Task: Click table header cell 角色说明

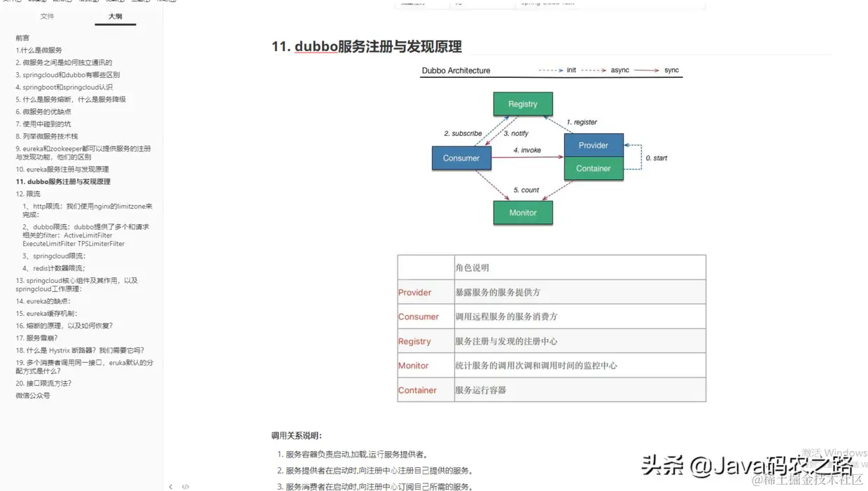Action: point(580,268)
